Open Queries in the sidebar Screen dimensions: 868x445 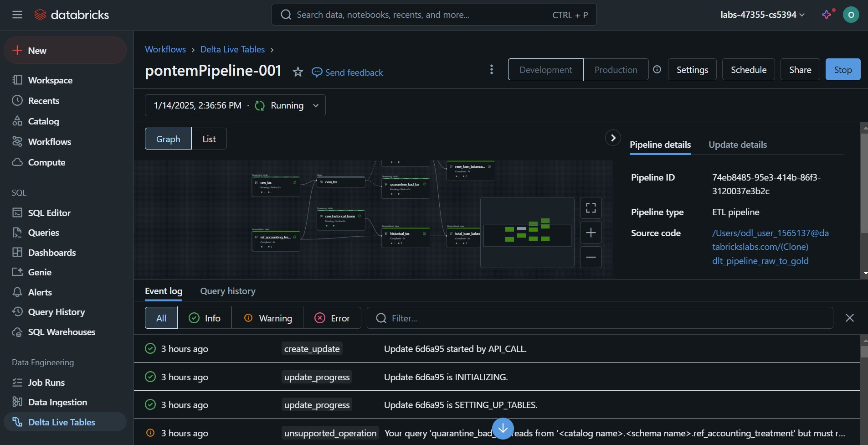coord(65,233)
